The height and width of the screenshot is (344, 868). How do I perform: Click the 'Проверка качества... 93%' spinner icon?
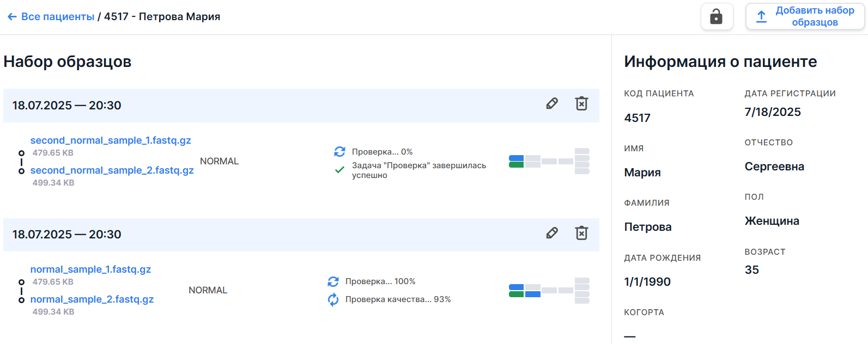pyautogui.click(x=333, y=299)
